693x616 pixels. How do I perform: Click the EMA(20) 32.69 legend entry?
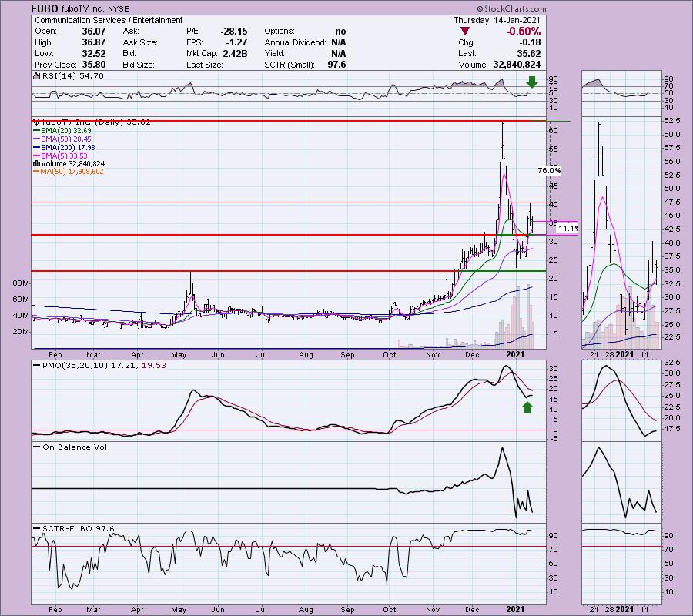click(62, 131)
